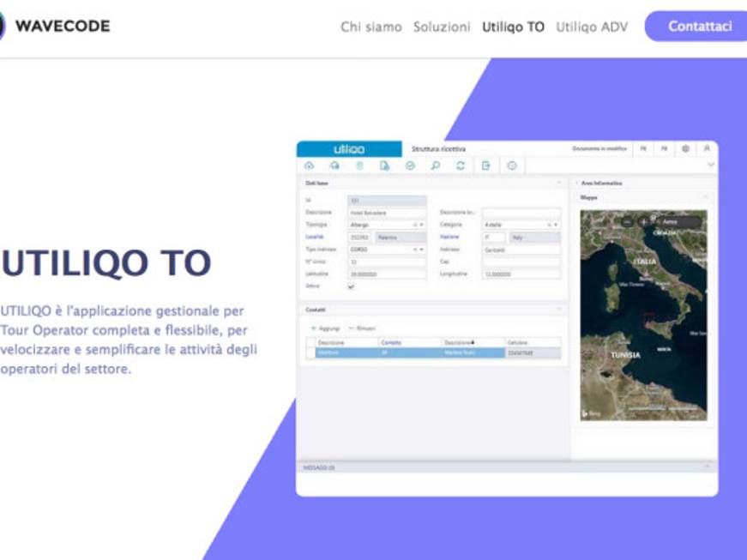The height and width of the screenshot is (560, 747).
Task: Click the satellite map of Italy
Action: coord(643,316)
